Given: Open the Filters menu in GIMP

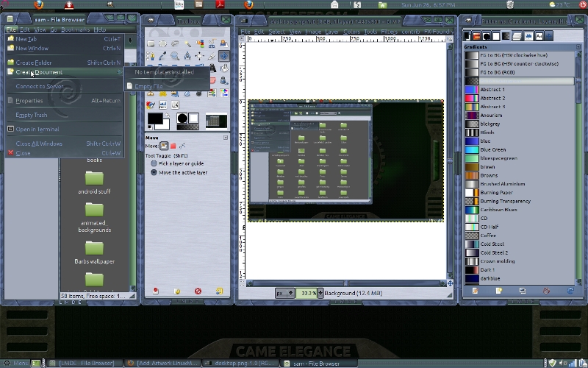Looking at the screenshot, I should [389, 32].
